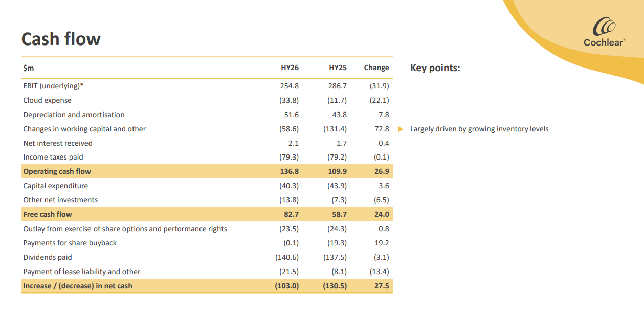Click the yellow triangle bullet marker

tap(401, 129)
